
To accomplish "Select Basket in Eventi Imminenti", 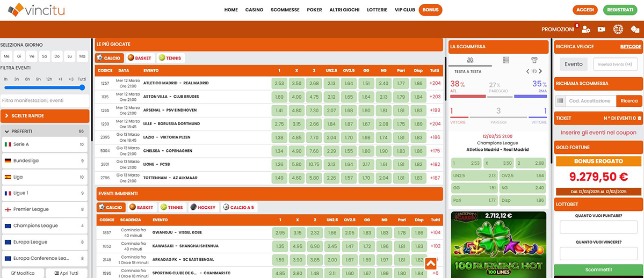I will pyautogui.click(x=142, y=207).
